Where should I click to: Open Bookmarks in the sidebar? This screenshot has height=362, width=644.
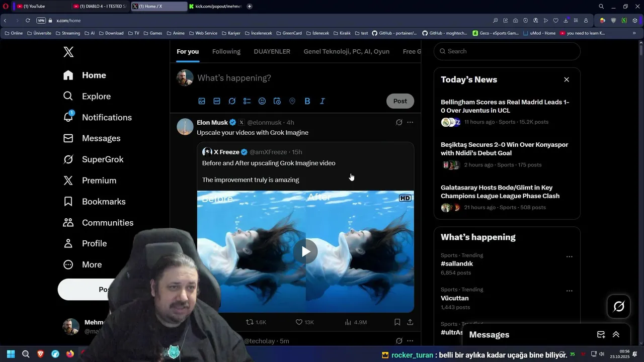[x=94, y=202]
